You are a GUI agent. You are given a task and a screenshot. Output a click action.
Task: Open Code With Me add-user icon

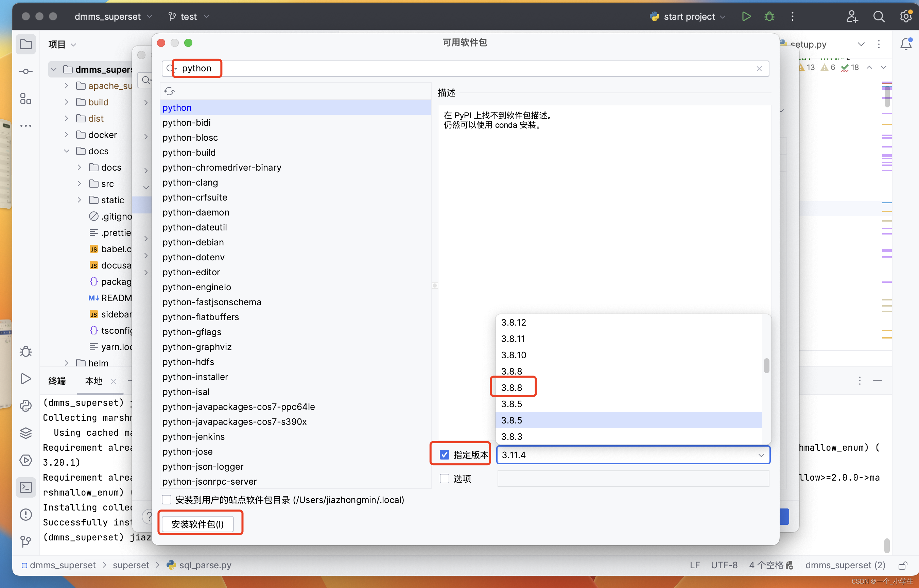(852, 16)
